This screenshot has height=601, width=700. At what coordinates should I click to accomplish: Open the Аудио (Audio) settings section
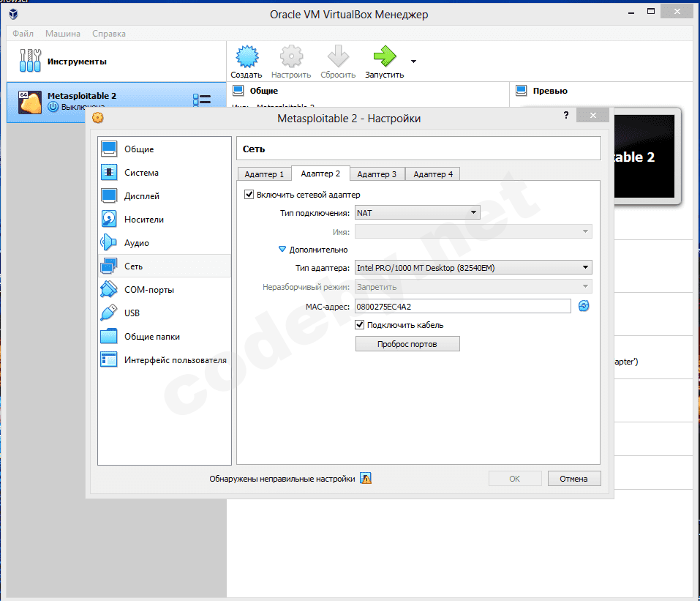point(136,243)
